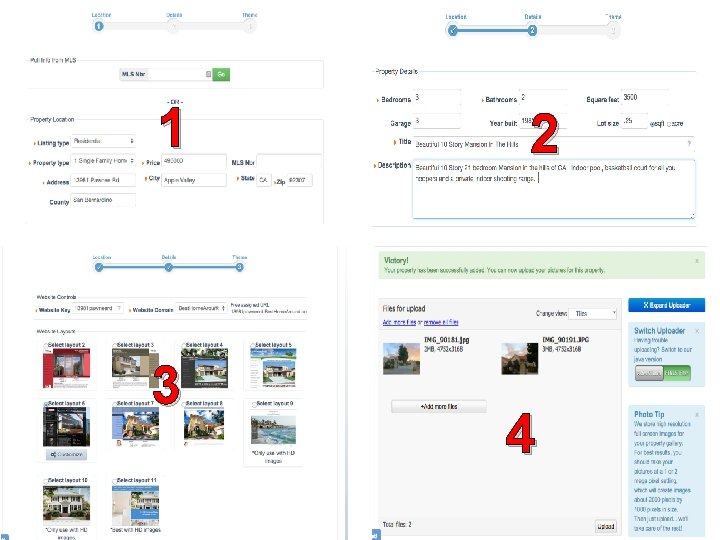
Task: Click the County field showing San Bernardino
Action: (103, 200)
